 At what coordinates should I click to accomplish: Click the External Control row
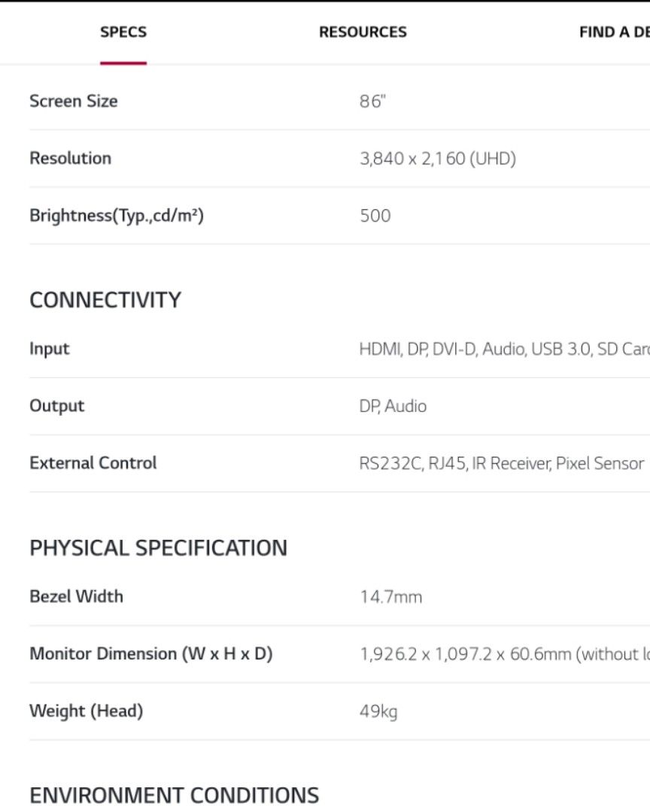93,462
